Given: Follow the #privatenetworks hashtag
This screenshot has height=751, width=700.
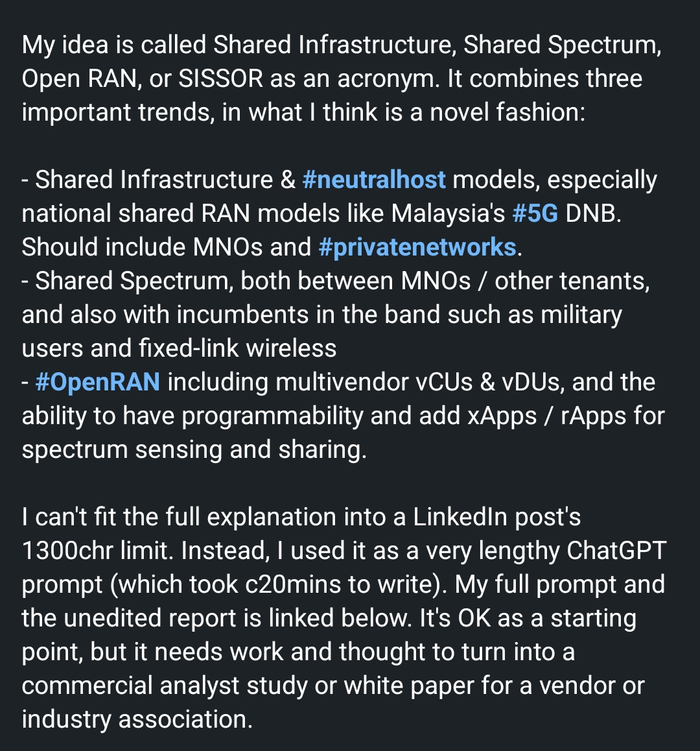Looking at the screenshot, I should tap(417, 248).
